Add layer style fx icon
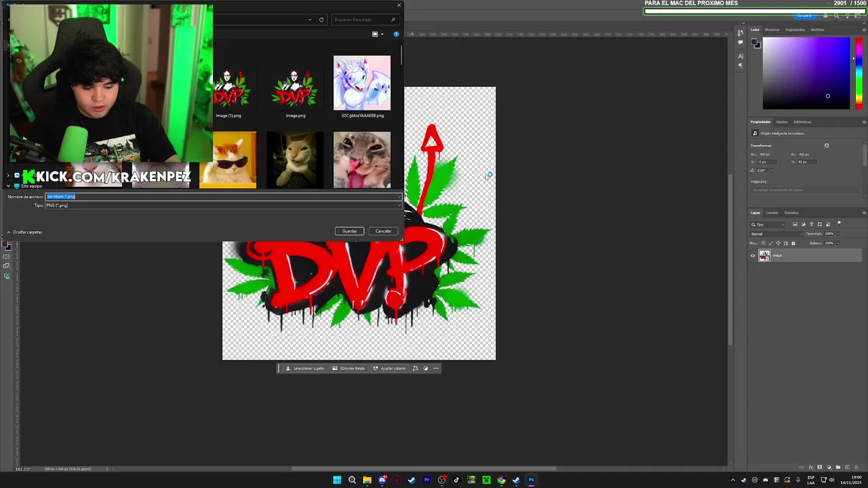Image resolution: width=868 pixels, height=488 pixels. pos(811,467)
